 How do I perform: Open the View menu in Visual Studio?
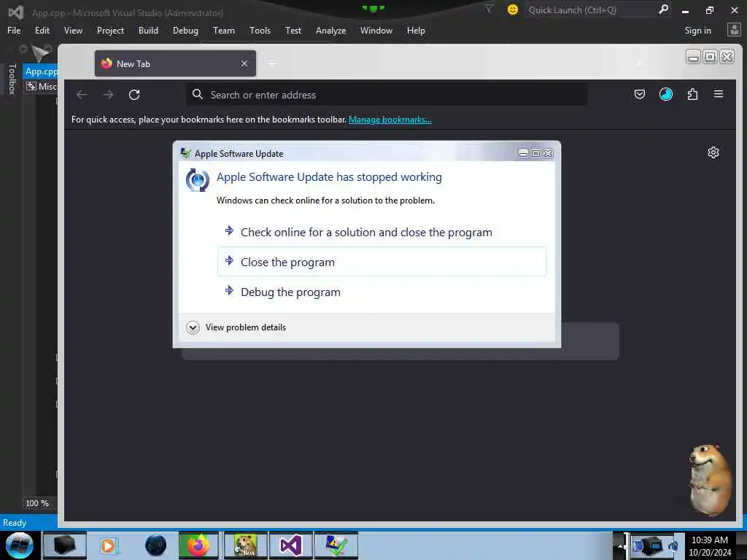(x=73, y=31)
